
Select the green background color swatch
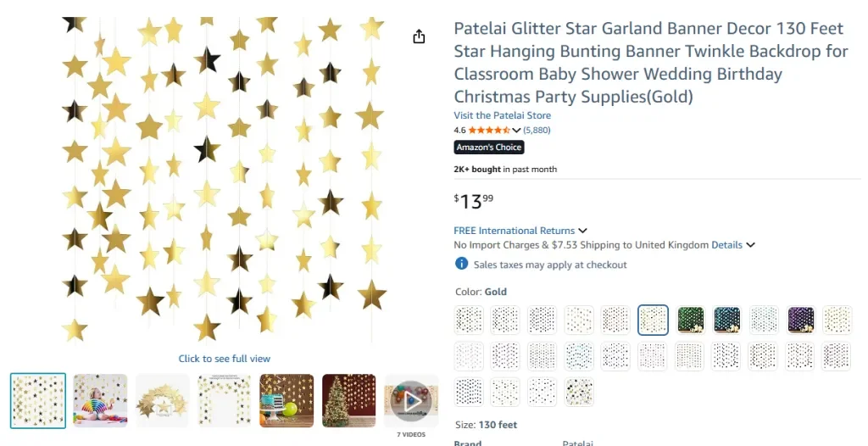[690, 320]
